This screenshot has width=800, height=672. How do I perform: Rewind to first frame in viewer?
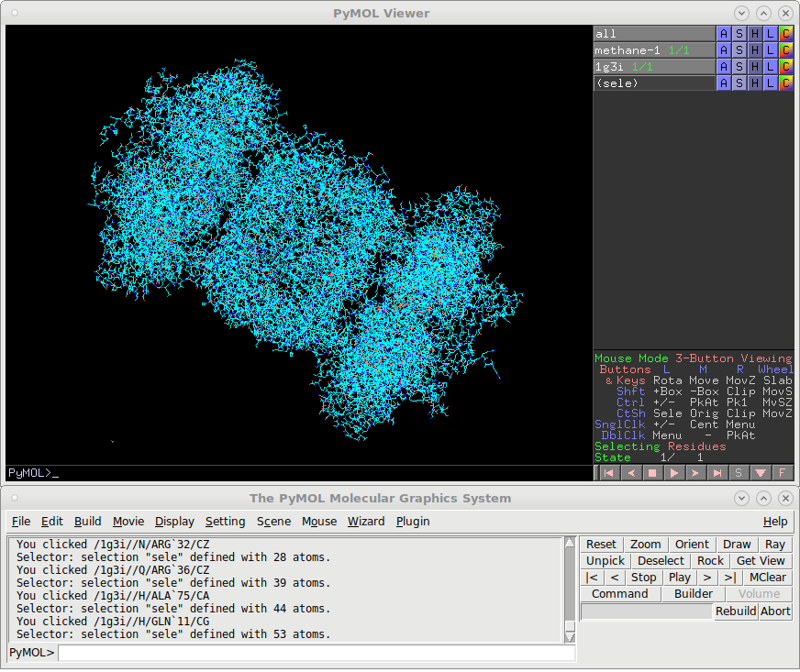(608, 473)
